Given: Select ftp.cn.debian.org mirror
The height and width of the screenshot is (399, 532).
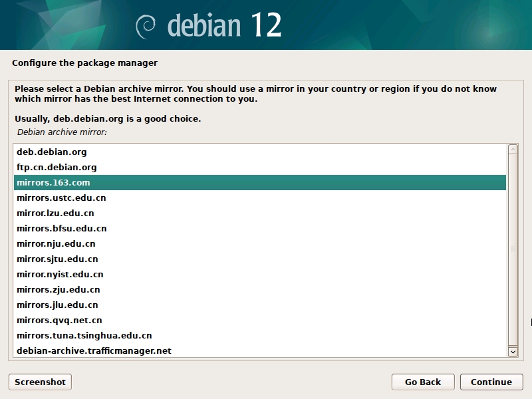Looking at the screenshot, I should click(57, 168).
